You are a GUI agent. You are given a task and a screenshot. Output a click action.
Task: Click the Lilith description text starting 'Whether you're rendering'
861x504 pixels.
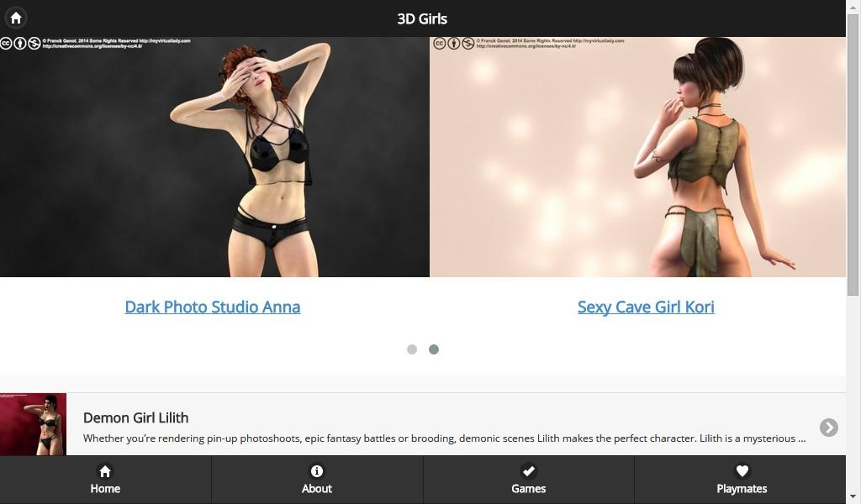[444, 438]
